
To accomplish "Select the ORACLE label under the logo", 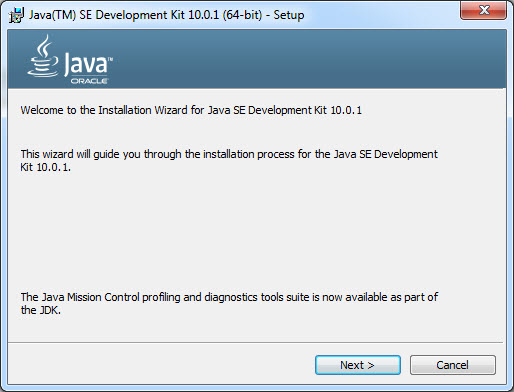I will (89, 81).
